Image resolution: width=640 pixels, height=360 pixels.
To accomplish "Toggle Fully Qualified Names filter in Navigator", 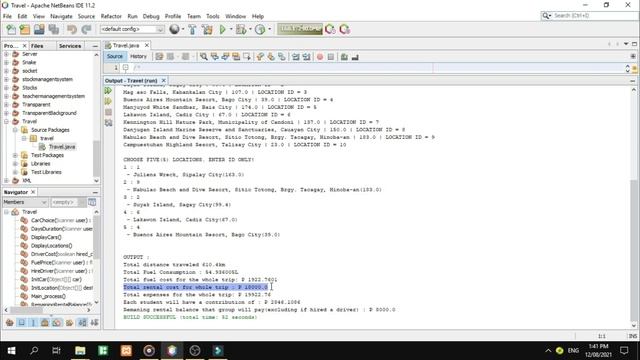I will point(69,323).
